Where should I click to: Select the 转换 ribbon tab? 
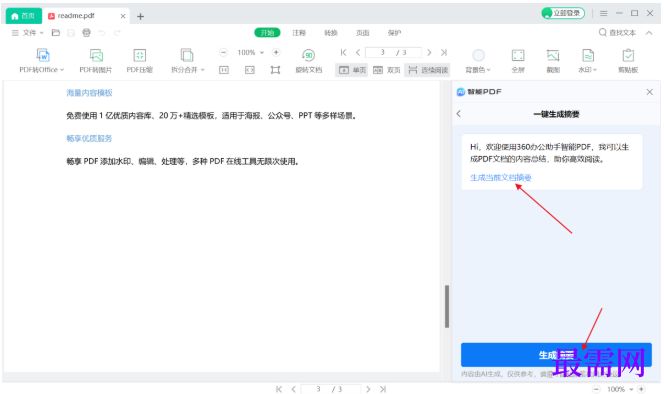(x=331, y=33)
